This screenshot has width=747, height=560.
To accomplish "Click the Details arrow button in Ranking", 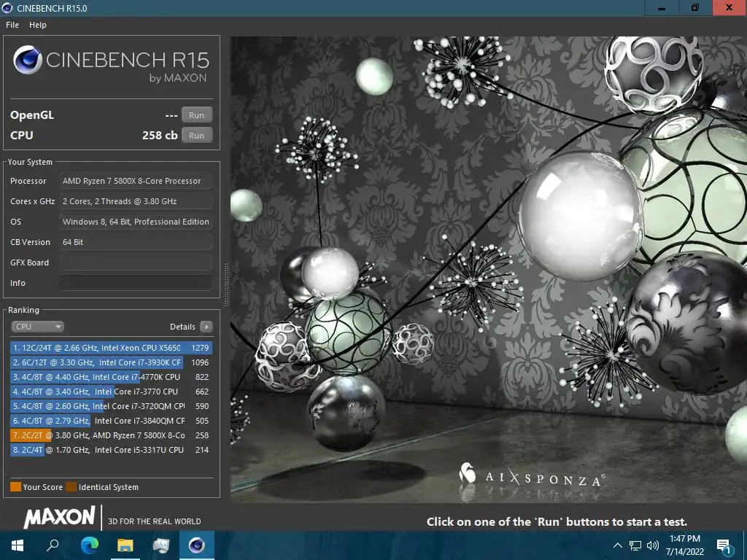I will tap(206, 327).
